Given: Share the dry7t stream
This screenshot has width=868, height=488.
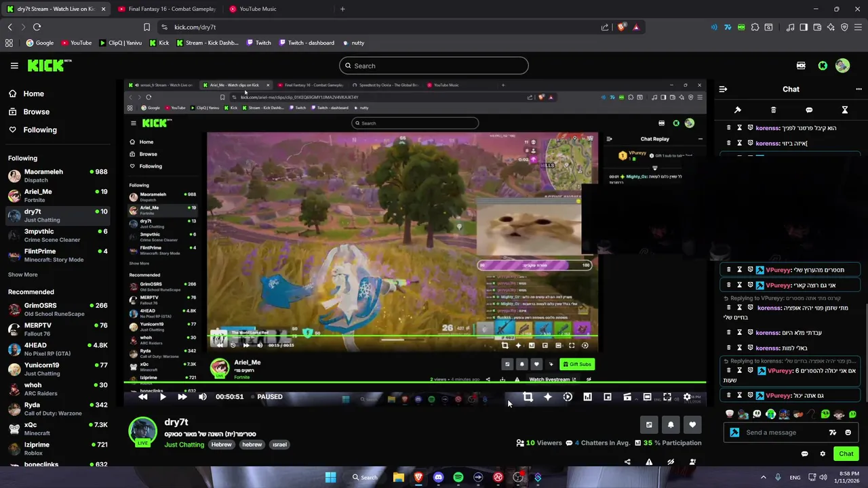Looking at the screenshot, I should tap(627, 462).
